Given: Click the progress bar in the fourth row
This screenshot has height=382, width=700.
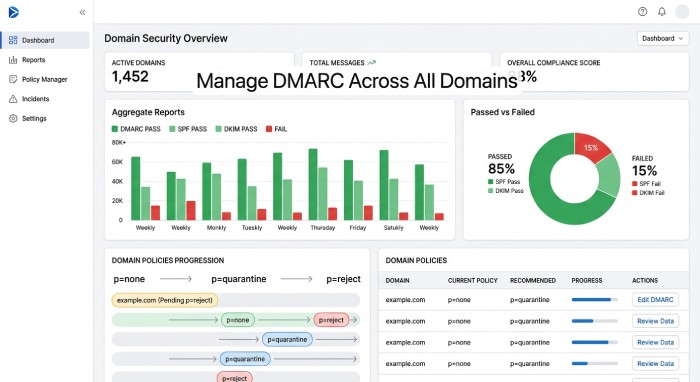Looking at the screenshot, I should tap(594, 364).
